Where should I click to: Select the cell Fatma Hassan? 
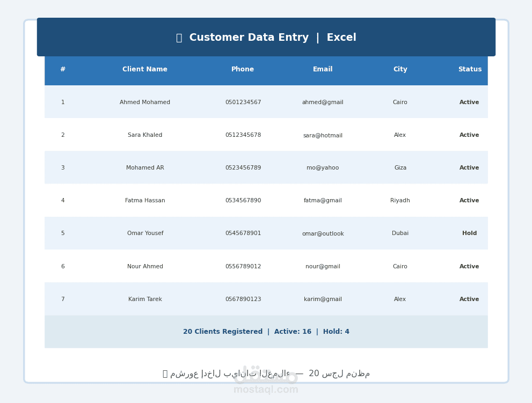click(145, 201)
